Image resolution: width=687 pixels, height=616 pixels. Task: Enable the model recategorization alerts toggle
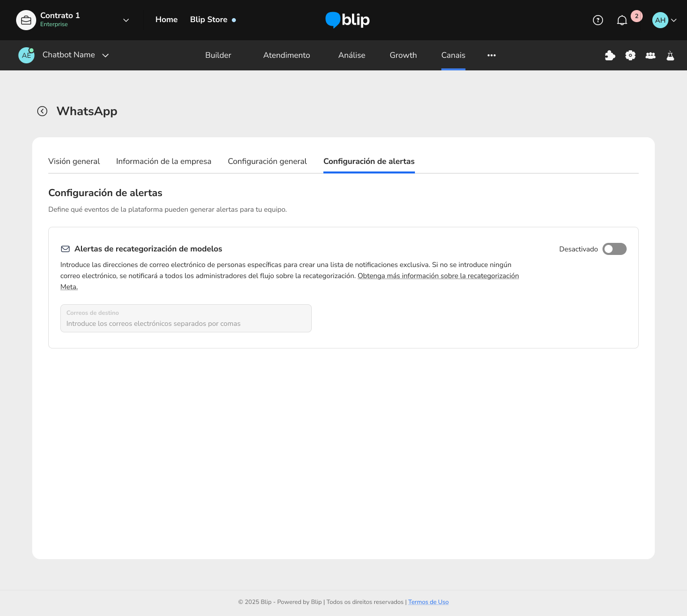[614, 249]
